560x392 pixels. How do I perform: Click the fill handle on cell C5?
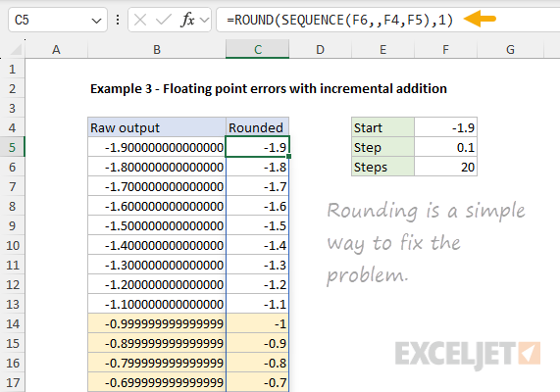coord(288,157)
